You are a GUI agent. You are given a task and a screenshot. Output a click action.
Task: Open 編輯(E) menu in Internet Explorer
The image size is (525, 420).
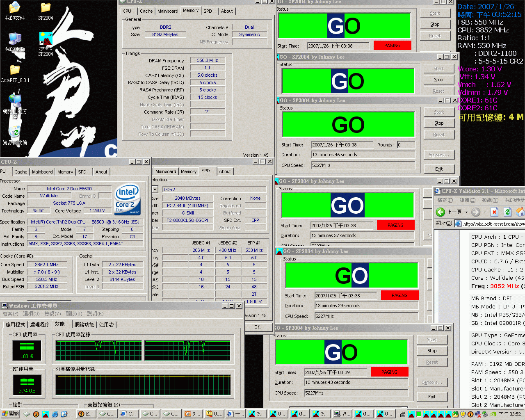tap(467, 200)
